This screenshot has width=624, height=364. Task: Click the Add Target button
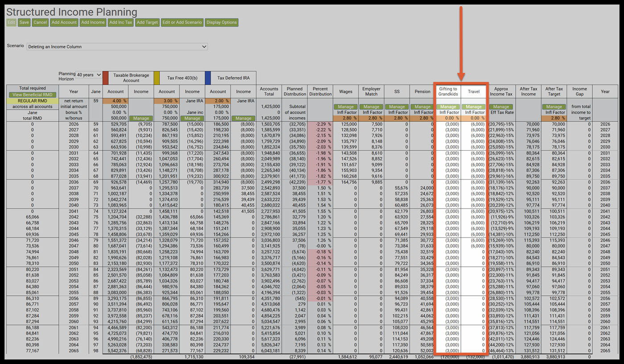click(x=147, y=22)
